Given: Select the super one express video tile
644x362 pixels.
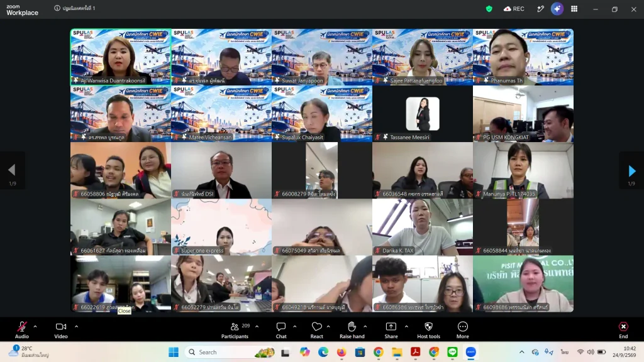Looking at the screenshot, I should coord(221,227).
